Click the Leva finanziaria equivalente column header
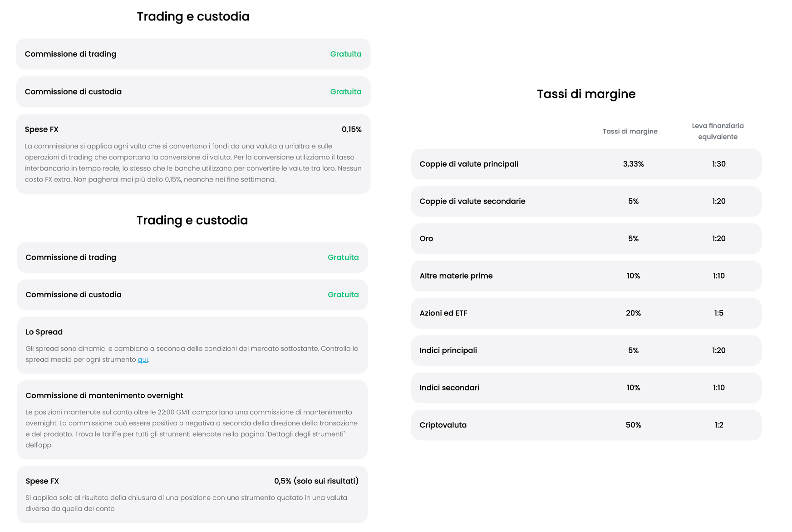Screen dimensions: 792x532 pyautogui.click(x=718, y=131)
